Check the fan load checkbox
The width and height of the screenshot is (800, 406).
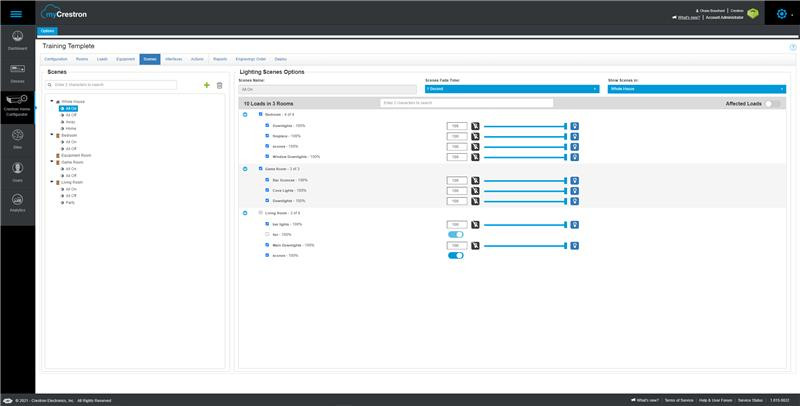267,234
